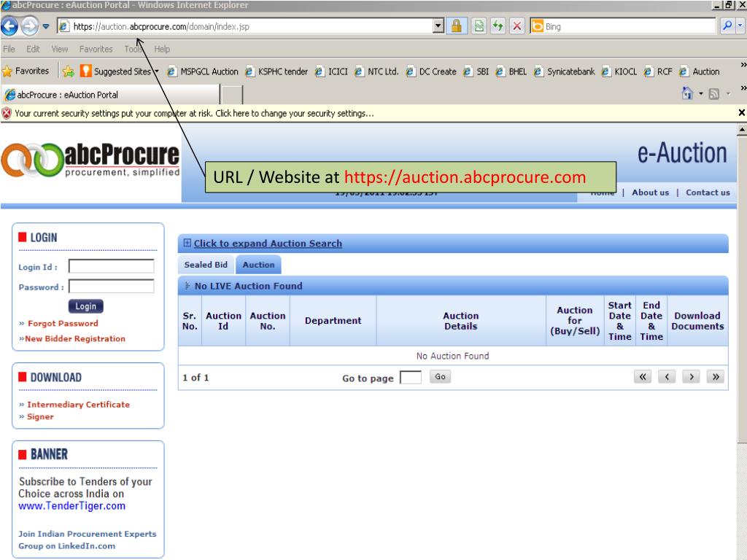Click the red Stop loading X icon
Screen dimensions: 747x560
(x=517, y=26)
